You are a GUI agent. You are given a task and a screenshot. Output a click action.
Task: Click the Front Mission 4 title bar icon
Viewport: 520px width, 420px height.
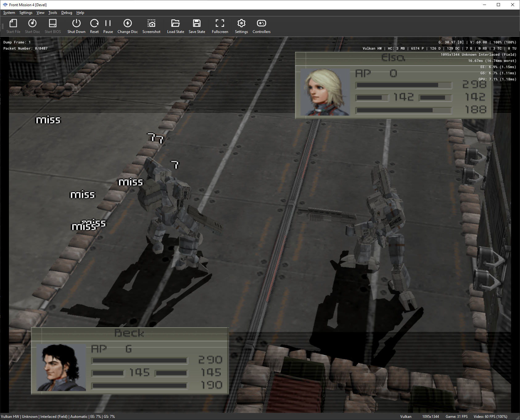tap(5, 5)
